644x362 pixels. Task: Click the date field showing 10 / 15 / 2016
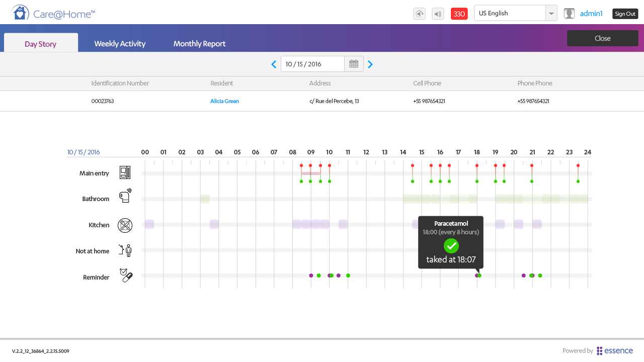[x=312, y=64]
